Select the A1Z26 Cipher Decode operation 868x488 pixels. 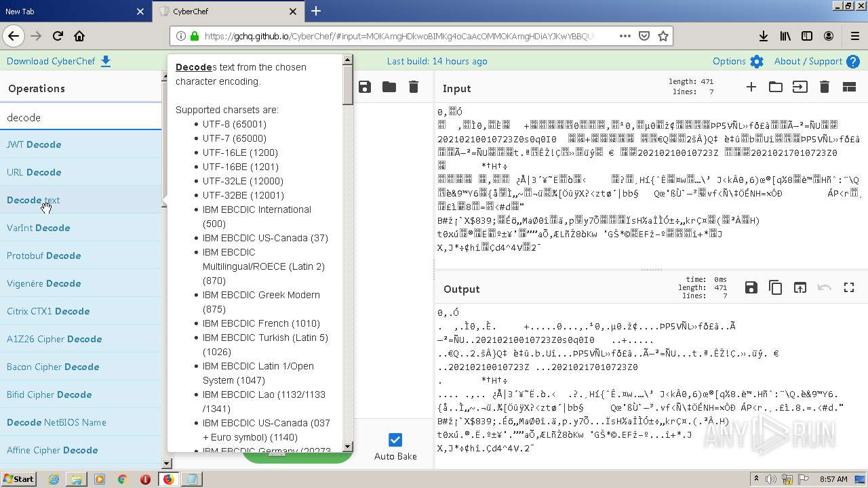point(81,339)
